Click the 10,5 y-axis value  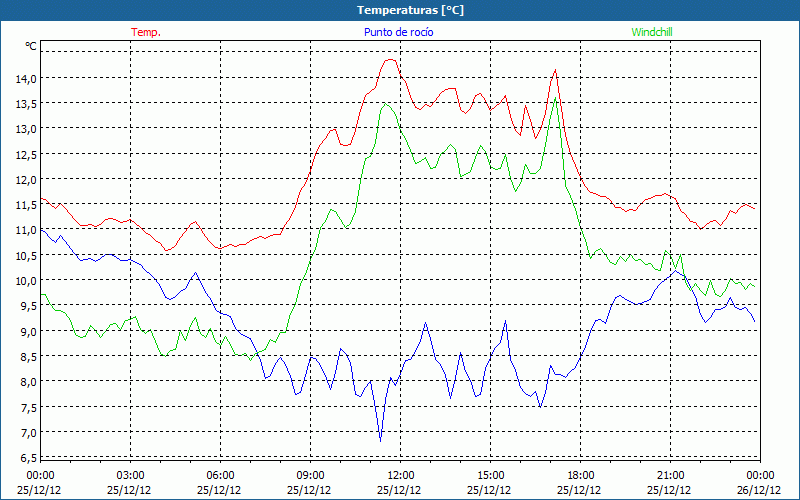26,256
